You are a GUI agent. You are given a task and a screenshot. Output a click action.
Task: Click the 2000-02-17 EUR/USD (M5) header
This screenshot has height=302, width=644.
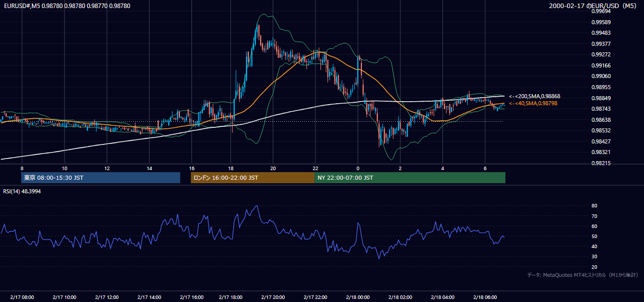click(593, 6)
